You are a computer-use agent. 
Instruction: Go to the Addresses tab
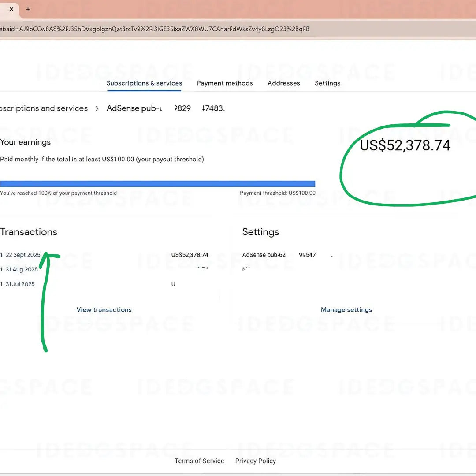(x=283, y=83)
